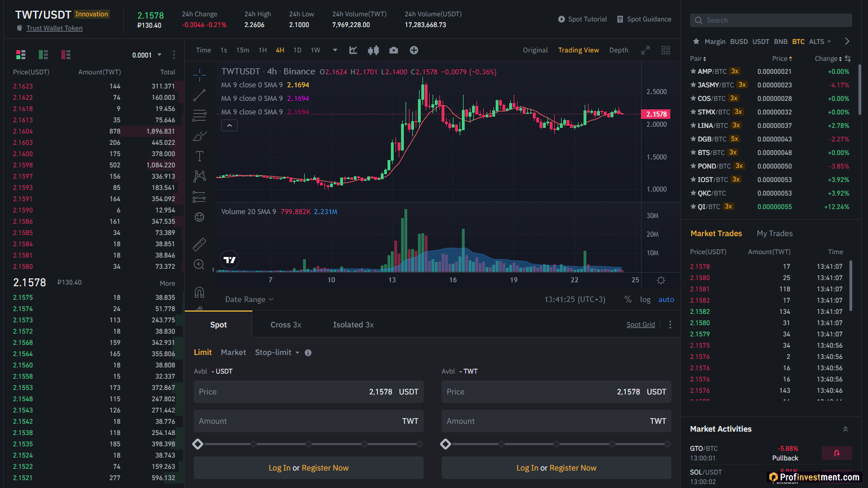Open the multi-chart grid layout
Image resolution: width=868 pixels, height=488 pixels.
pos(666,50)
